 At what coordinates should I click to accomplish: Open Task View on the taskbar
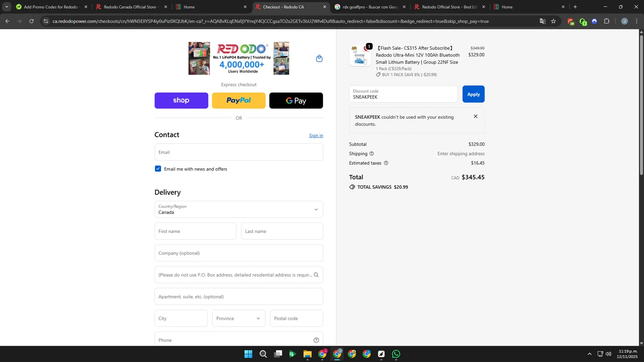tap(278, 354)
